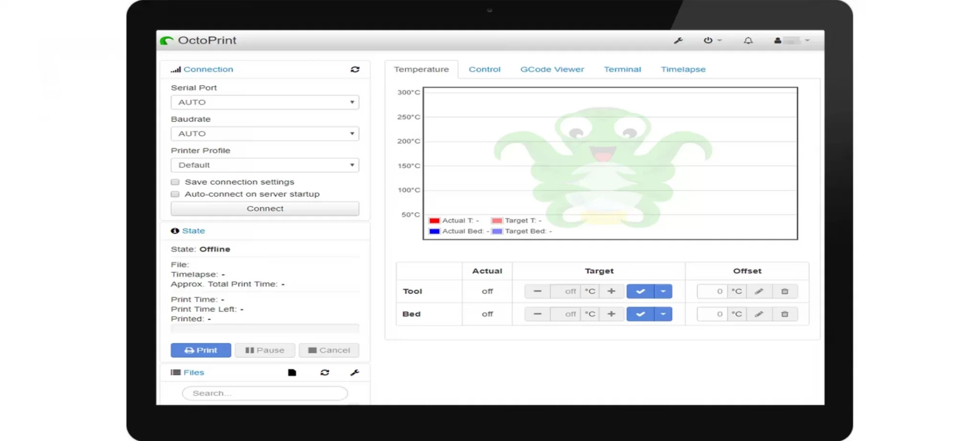Image resolution: width=980 pixels, height=441 pixels.
Task: Switch to the Control tab
Action: pyautogui.click(x=484, y=69)
